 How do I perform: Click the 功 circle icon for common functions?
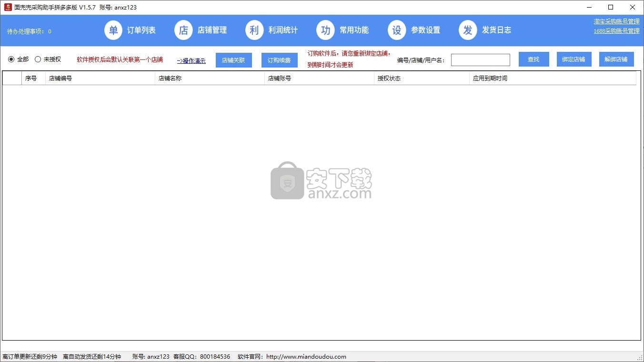click(x=326, y=30)
